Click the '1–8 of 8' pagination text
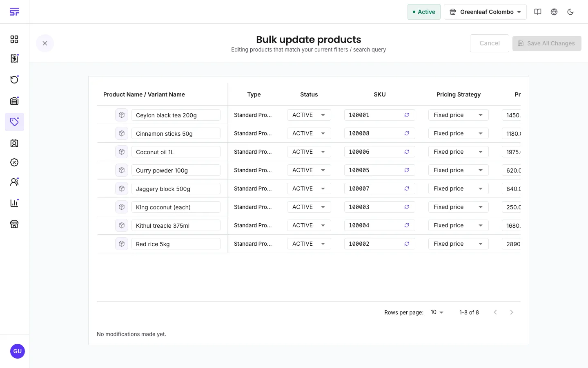This screenshot has height=368, width=588. [469, 312]
